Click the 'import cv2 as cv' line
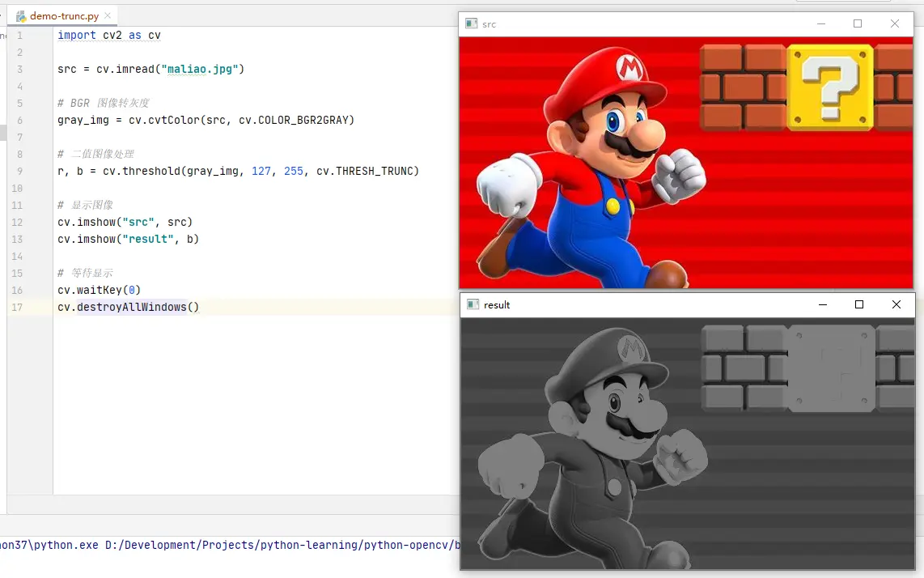The image size is (924, 578). [x=109, y=36]
